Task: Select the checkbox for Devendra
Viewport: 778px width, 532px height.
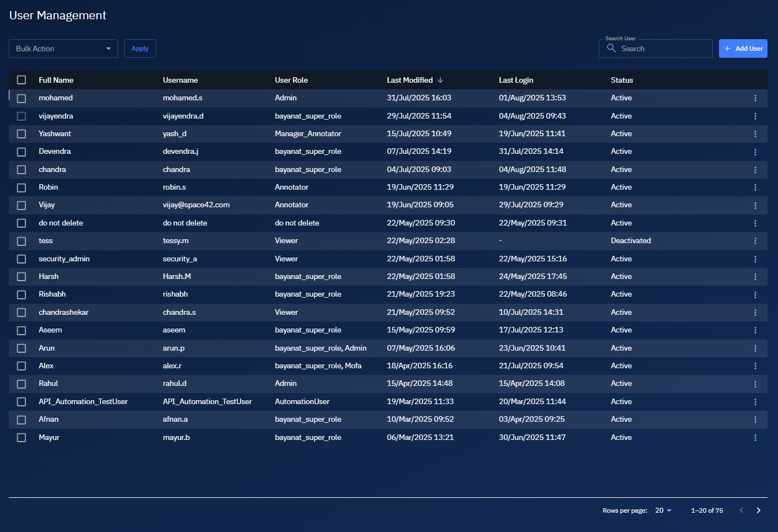Action: pos(22,152)
